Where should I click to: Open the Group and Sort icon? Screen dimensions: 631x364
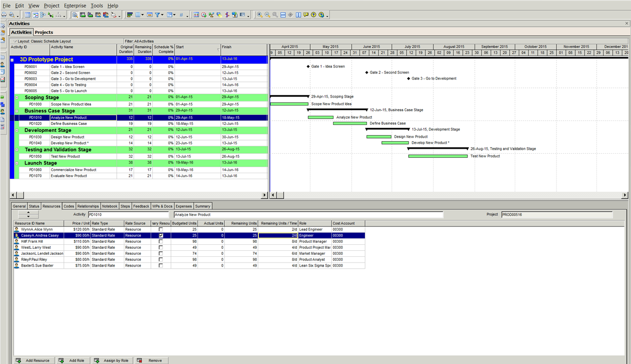(x=170, y=15)
